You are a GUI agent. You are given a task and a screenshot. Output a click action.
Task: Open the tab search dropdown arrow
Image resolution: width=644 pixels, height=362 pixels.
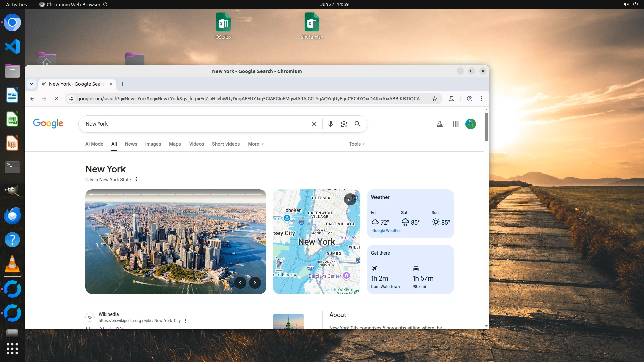pos(32,84)
